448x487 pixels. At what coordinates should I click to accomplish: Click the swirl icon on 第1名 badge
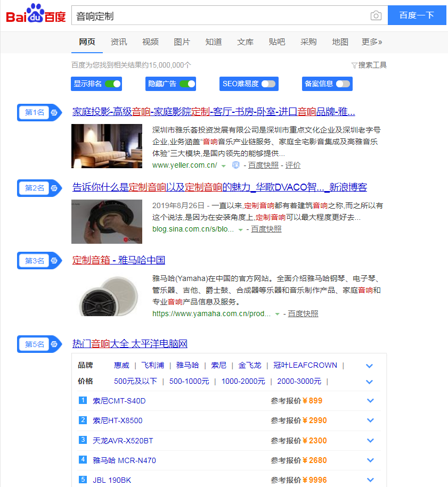tap(54, 112)
